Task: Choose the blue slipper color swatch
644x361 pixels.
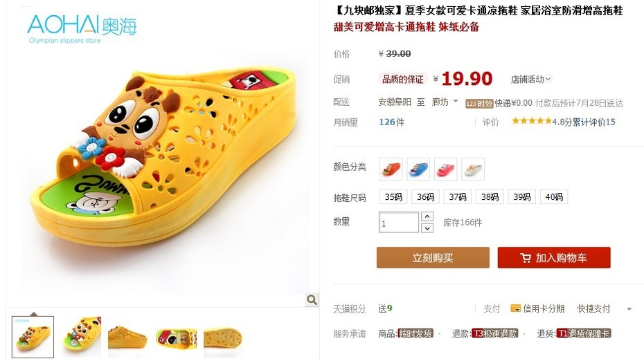Action: tap(418, 169)
